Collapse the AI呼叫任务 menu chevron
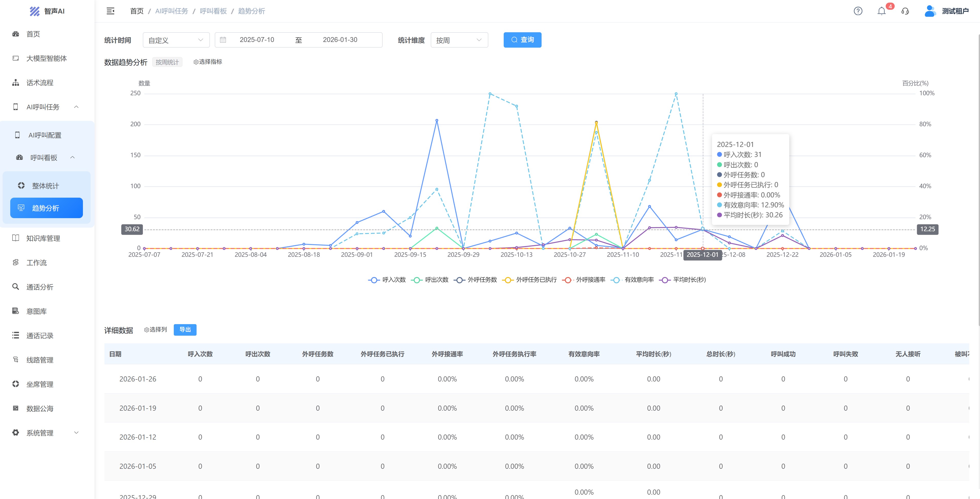This screenshot has height=499, width=980. click(x=77, y=107)
